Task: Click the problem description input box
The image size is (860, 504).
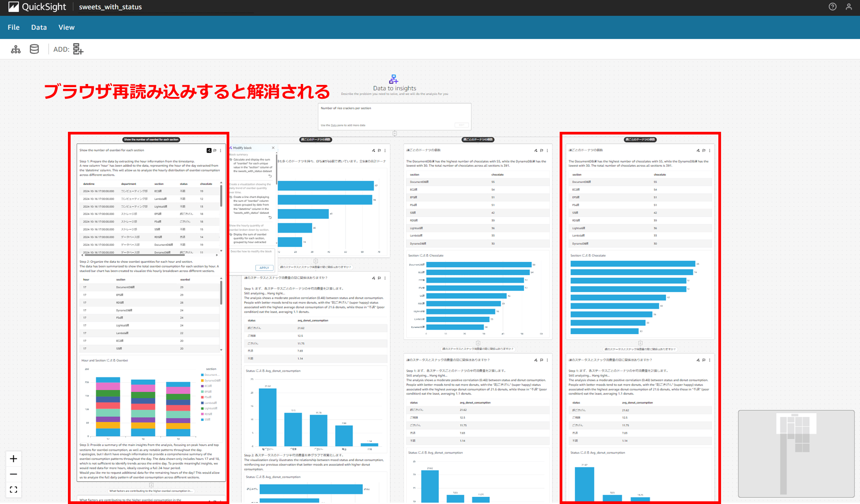Action: [x=395, y=117]
